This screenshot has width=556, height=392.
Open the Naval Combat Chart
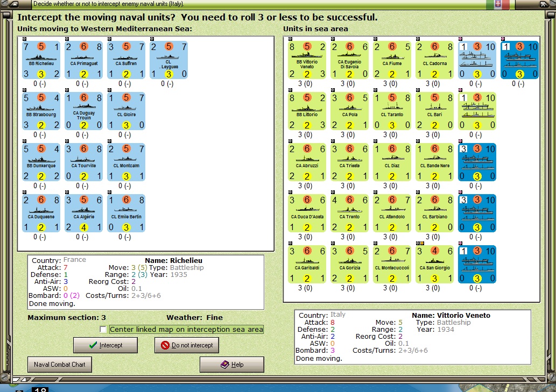tap(60, 365)
